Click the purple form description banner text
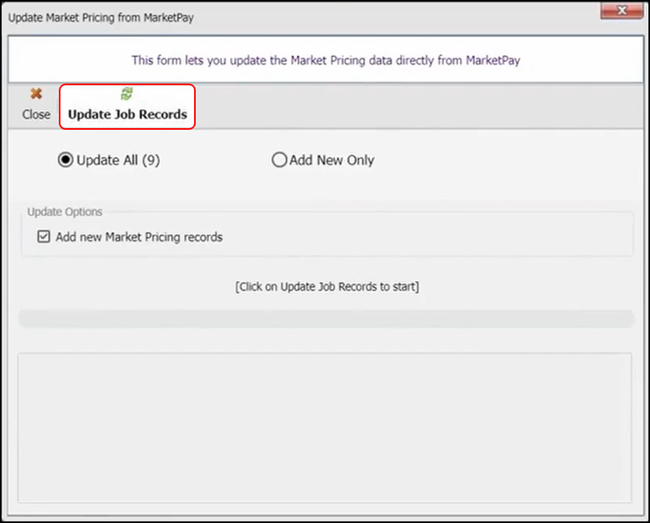Viewport: 650px width, 523px height. pos(326,60)
